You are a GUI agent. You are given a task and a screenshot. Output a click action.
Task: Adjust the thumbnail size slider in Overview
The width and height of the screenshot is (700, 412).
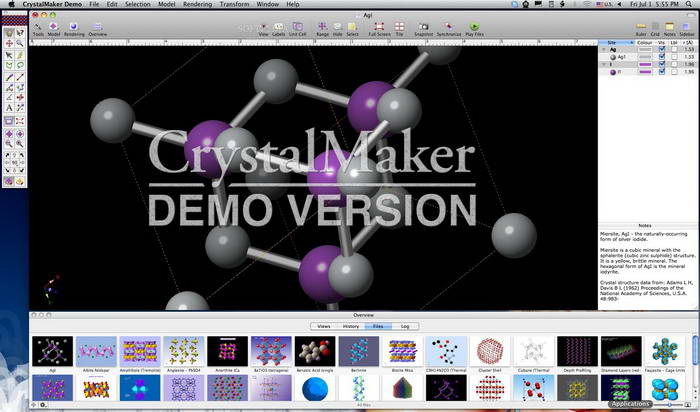(x=670, y=405)
